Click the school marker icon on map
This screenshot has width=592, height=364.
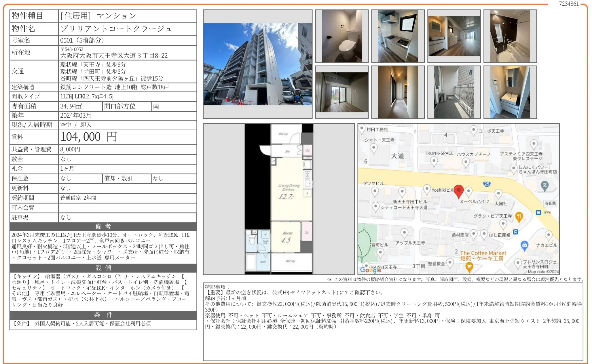click(544, 185)
